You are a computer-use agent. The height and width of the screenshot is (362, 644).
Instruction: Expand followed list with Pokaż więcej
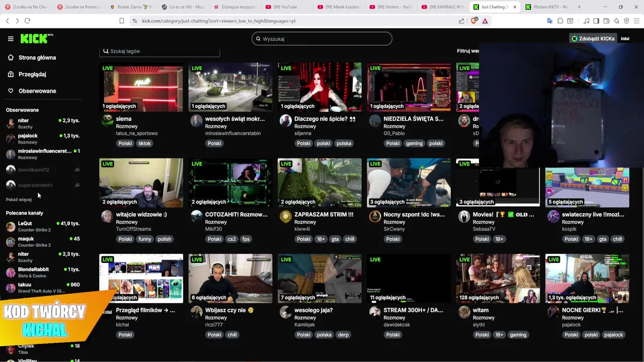19,200
